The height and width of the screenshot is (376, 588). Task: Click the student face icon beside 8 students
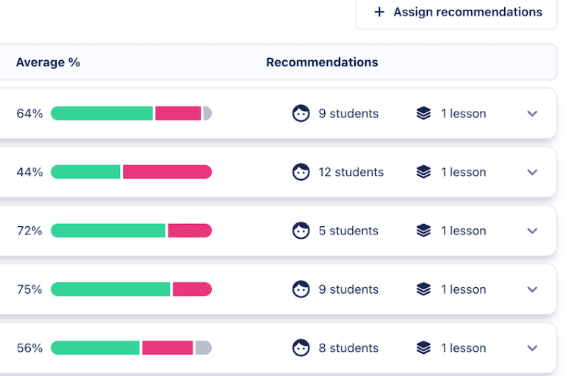click(301, 348)
